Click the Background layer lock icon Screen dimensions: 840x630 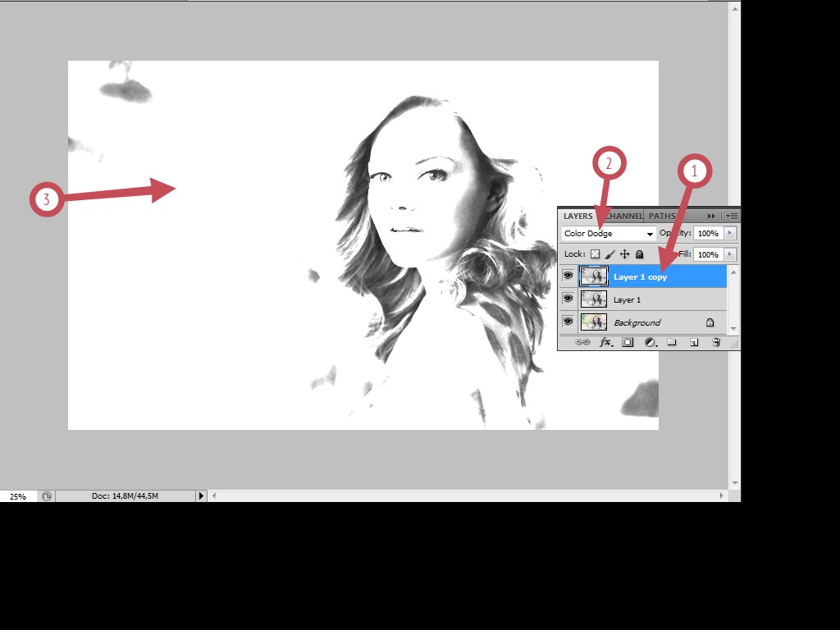[x=710, y=322]
